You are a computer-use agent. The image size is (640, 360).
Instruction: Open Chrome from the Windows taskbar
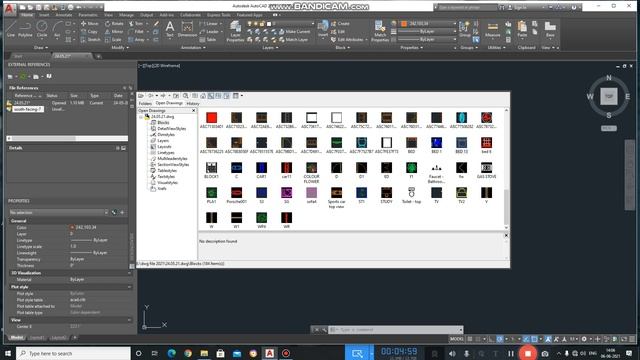click(x=188, y=353)
